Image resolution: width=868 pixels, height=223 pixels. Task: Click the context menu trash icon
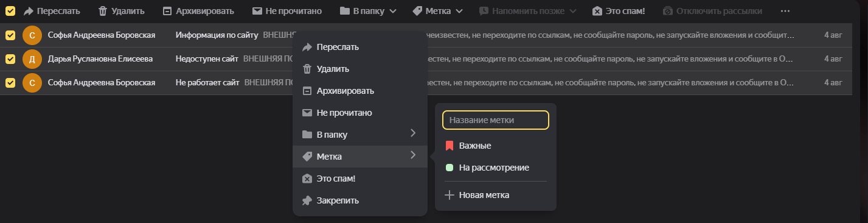pyautogui.click(x=307, y=69)
